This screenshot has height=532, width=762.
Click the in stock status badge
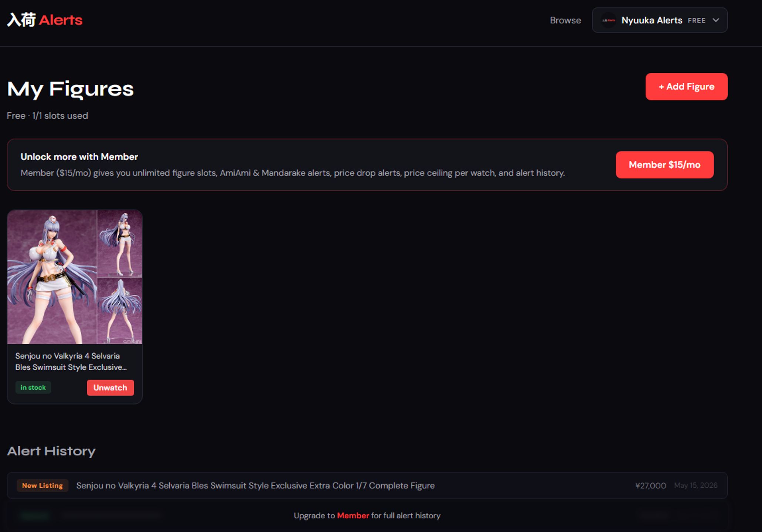tap(33, 388)
